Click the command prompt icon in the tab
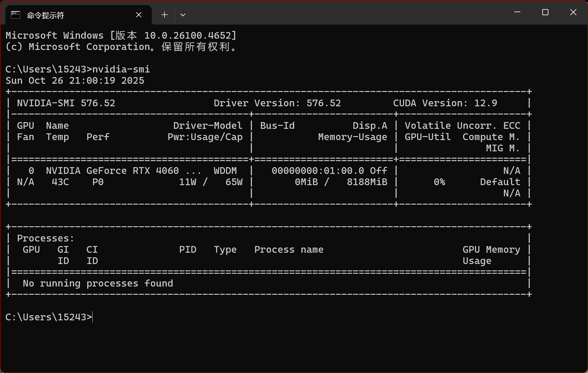The width and height of the screenshot is (588, 373). [x=16, y=15]
